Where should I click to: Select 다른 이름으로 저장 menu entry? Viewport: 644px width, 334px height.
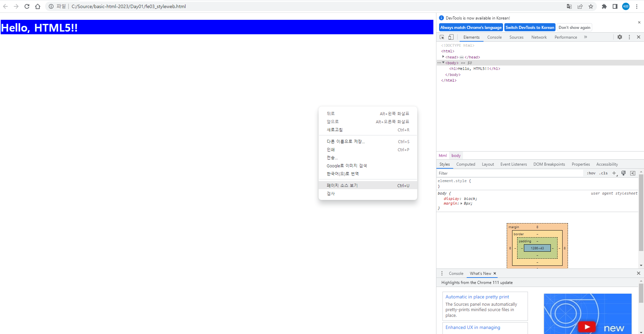tap(368, 141)
